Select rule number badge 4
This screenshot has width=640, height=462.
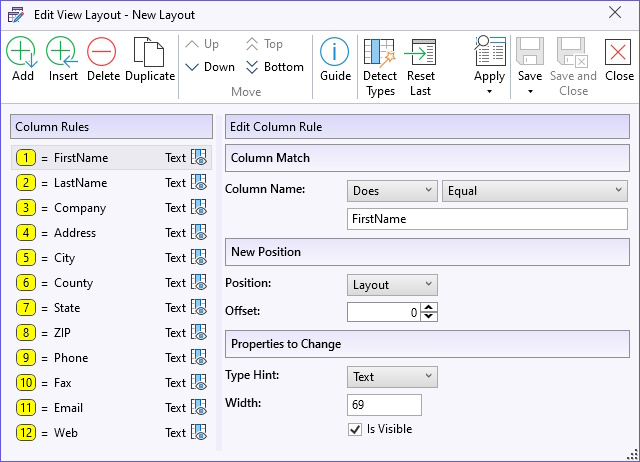click(x=26, y=233)
